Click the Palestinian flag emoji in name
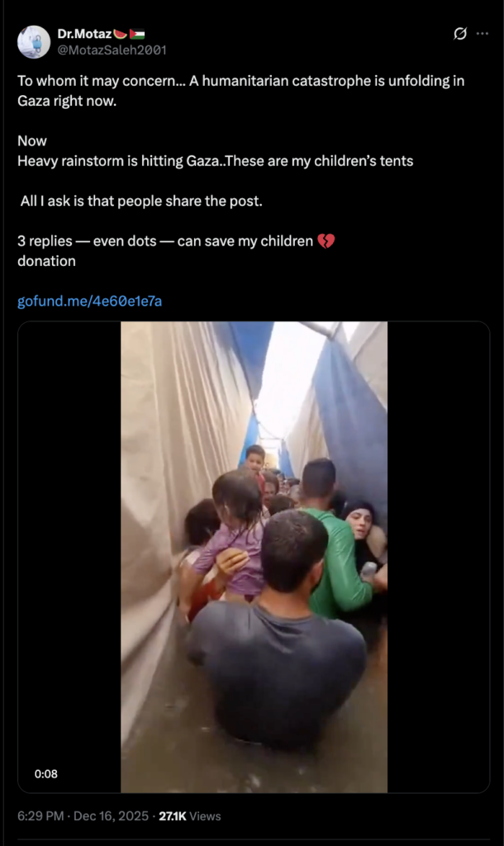This screenshot has height=846, width=504. point(137,34)
